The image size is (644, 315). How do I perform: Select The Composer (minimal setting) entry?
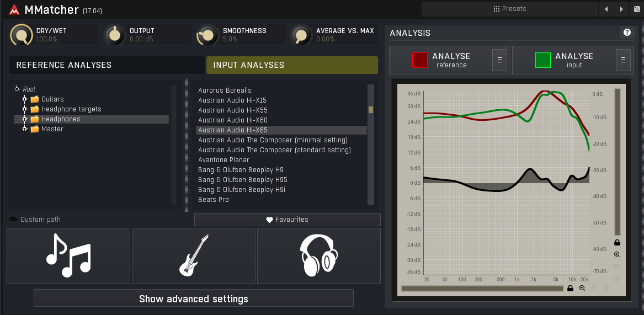tap(281, 140)
